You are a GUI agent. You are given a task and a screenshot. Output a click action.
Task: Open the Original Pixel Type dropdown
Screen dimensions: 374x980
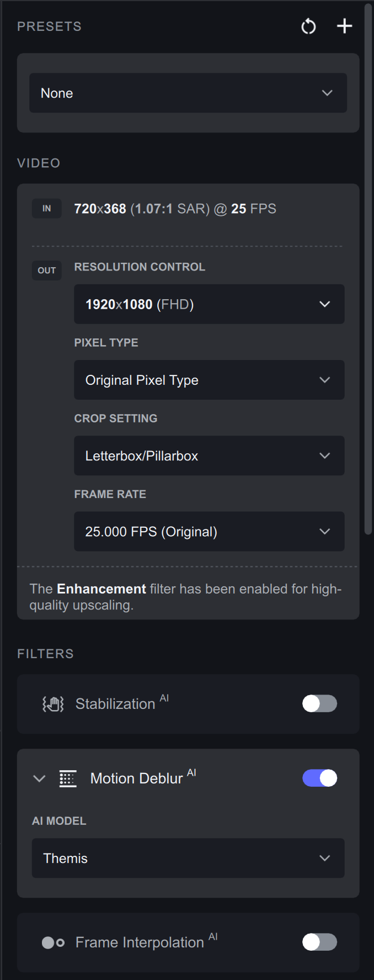pos(209,380)
